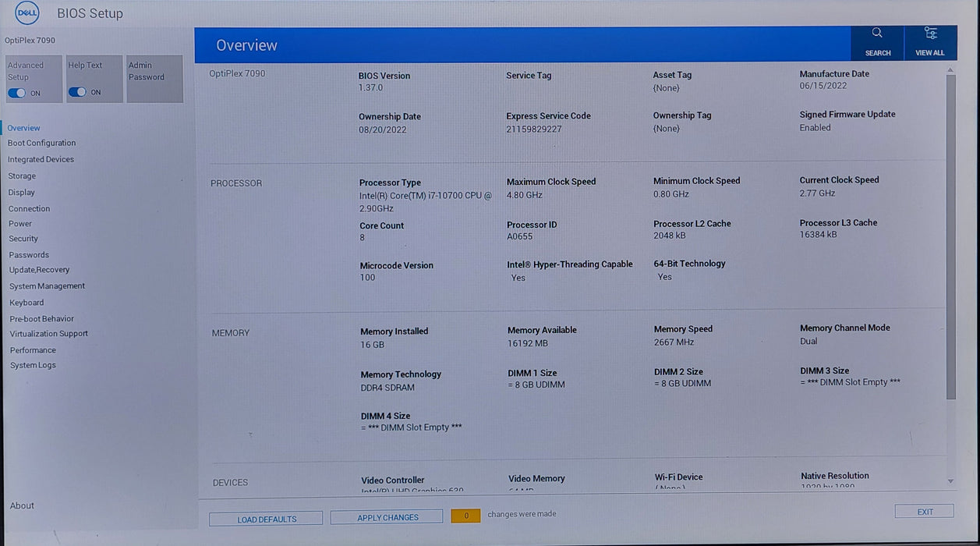Open Keyboard settings
The height and width of the screenshot is (546, 980).
(x=27, y=303)
